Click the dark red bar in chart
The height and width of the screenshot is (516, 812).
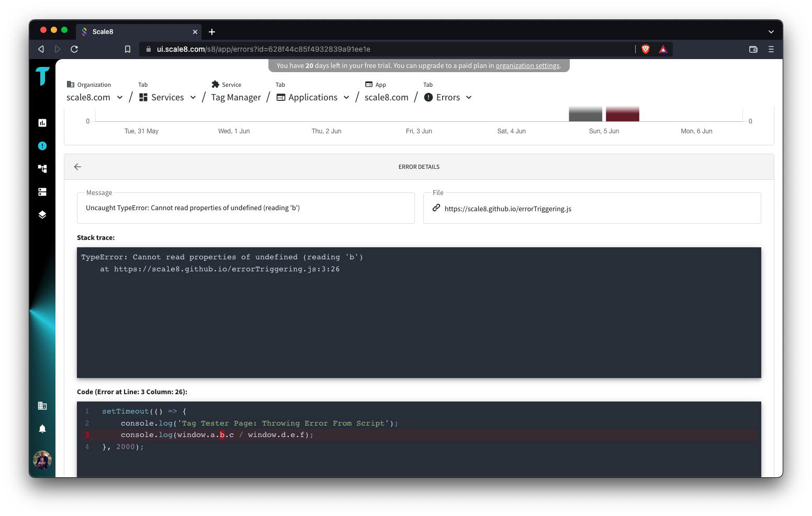coord(623,114)
